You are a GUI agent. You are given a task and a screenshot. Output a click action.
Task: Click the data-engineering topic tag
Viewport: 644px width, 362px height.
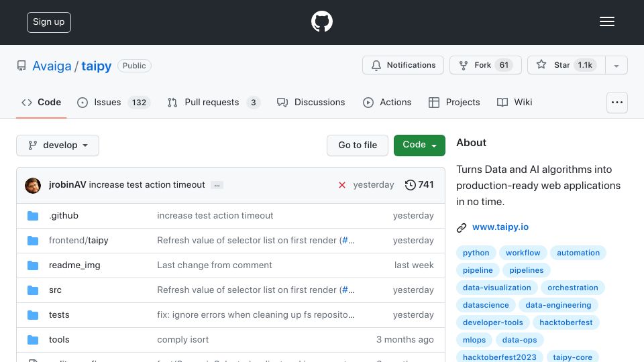click(558, 306)
